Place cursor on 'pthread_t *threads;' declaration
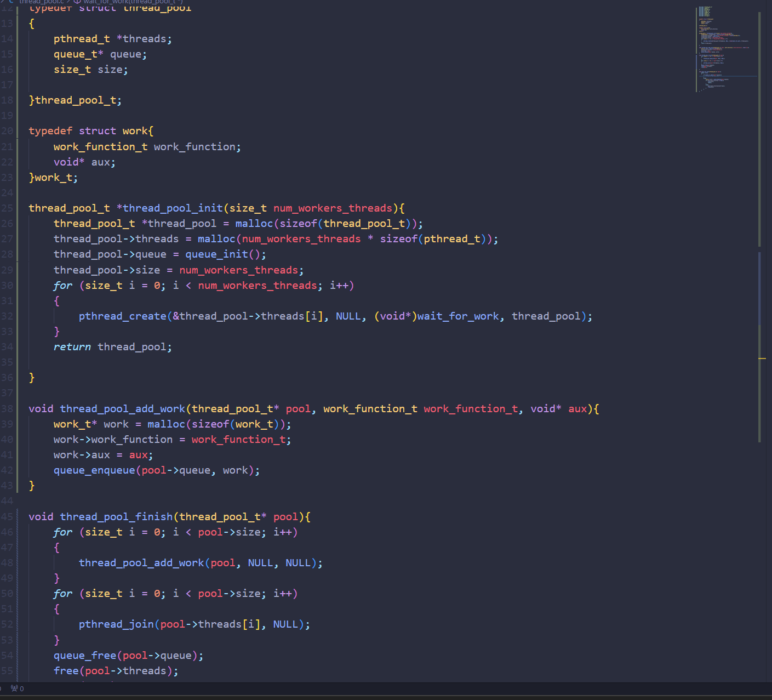The image size is (772, 700). pos(112,39)
